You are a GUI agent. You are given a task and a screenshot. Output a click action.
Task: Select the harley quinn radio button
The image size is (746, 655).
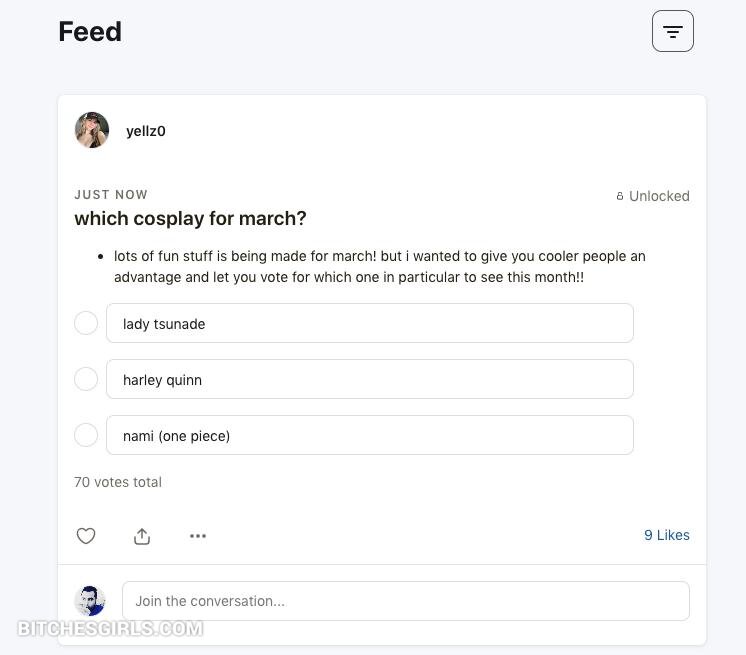(x=86, y=379)
